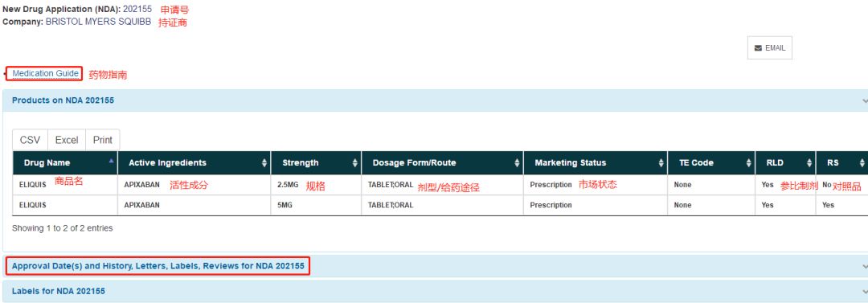Viewport: 868px width, 303px height.
Task: Click chevron of Approval Dates panel
Action: [865, 267]
